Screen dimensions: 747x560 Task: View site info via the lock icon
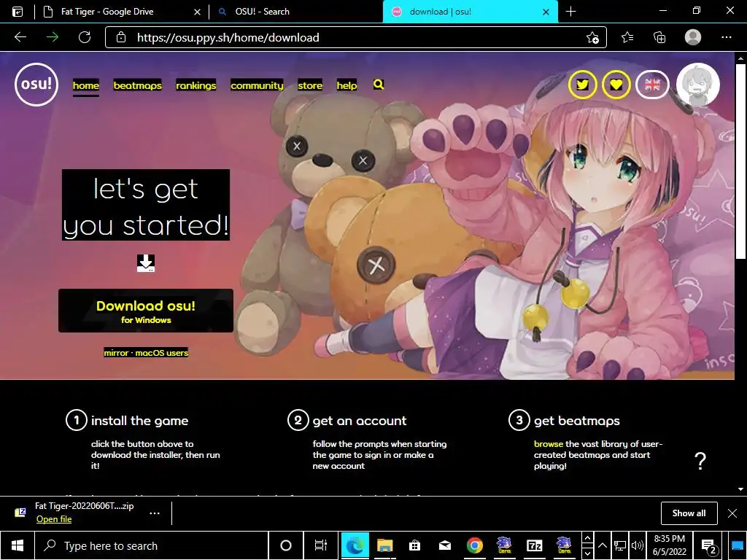[x=121, y=37]
